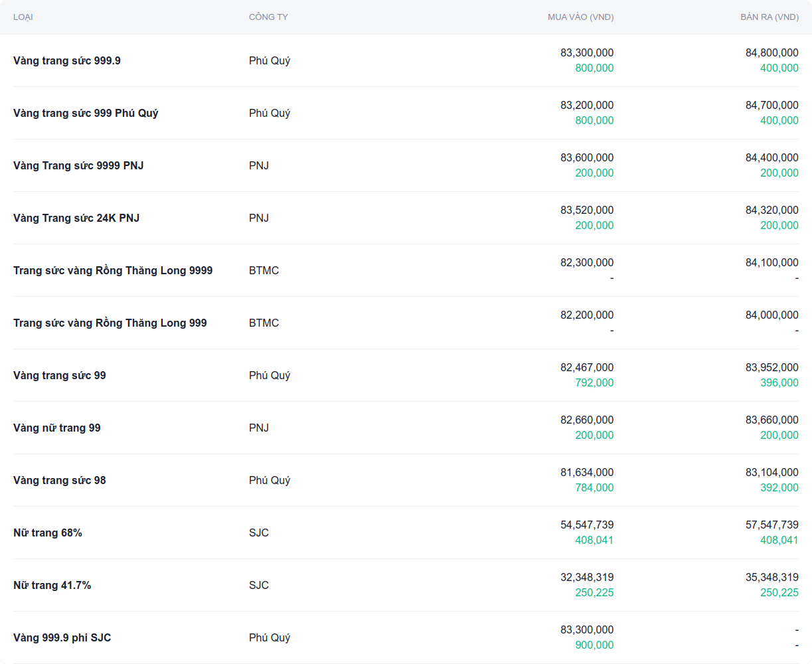This screenshot has height=664, width=812.
Task: Select the green 792,000 price change
Action: (594, 383)
